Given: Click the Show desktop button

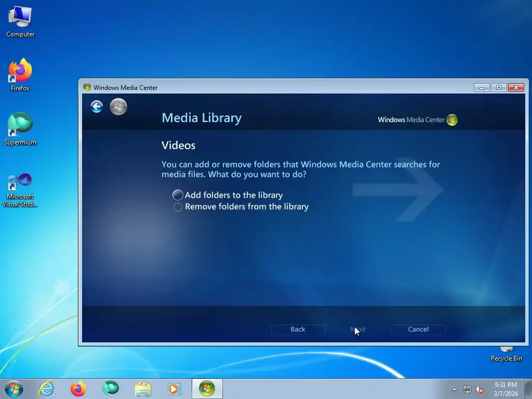Looking at the screenshot, I should [x=528, y=389].
